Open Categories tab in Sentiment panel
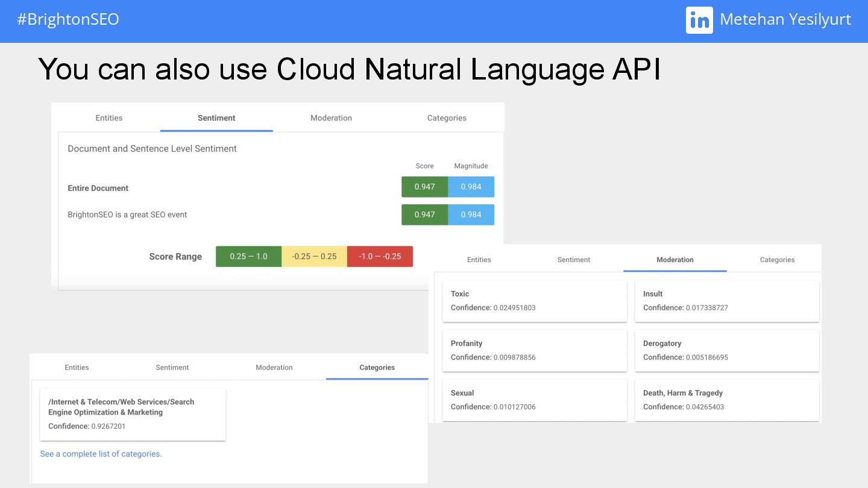The width and height of the screenshot is (868, 488). click(x=447, y=118)
